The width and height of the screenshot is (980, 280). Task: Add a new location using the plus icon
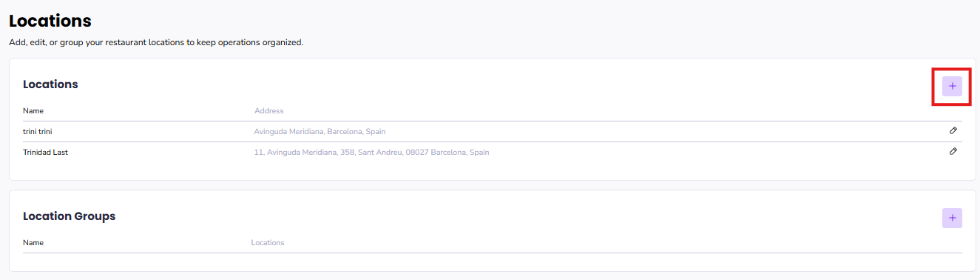952,87
